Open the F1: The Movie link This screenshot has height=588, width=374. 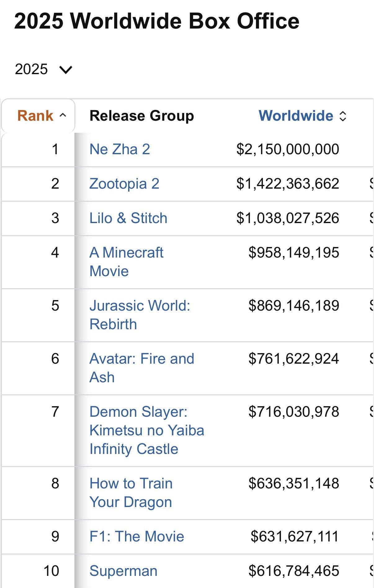(137, 536)
